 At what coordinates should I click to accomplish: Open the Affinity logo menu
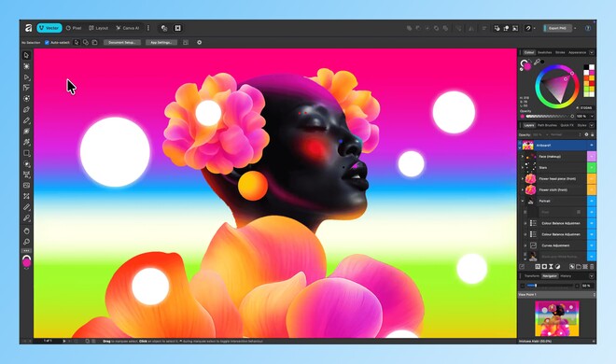[28, 28]
